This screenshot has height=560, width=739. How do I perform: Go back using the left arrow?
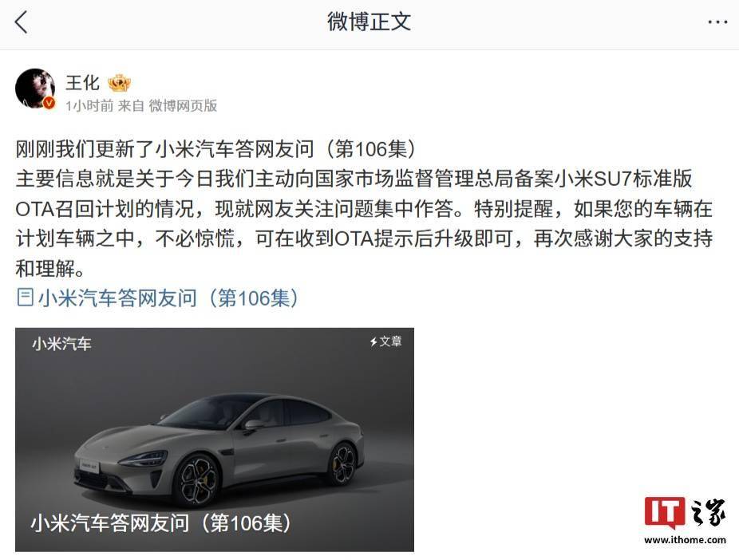click(x=22, y=22)
